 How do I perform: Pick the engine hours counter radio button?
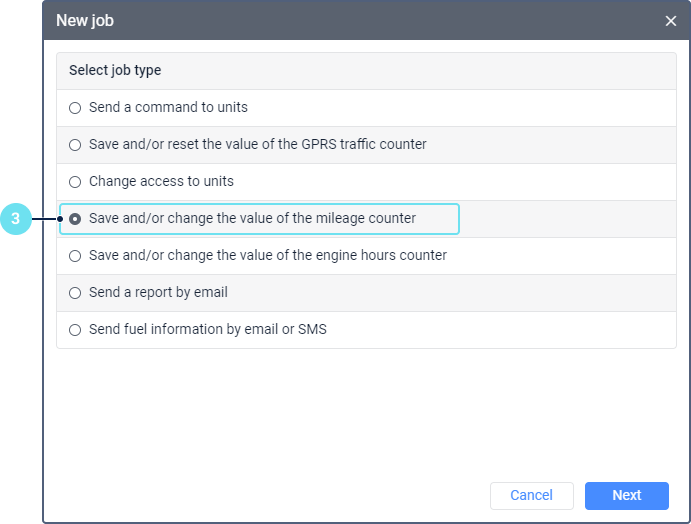pos(75,256)
